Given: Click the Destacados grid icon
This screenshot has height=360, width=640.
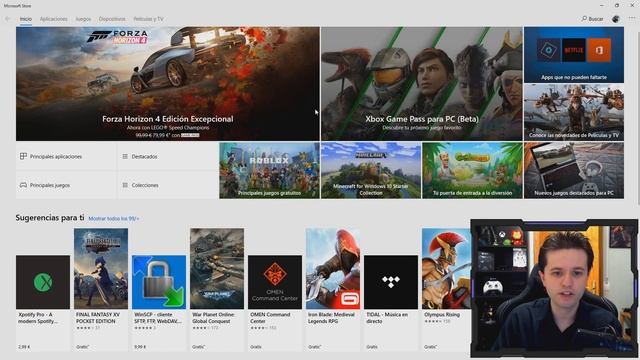Looking at the screenshot, I should coord(125,156).
